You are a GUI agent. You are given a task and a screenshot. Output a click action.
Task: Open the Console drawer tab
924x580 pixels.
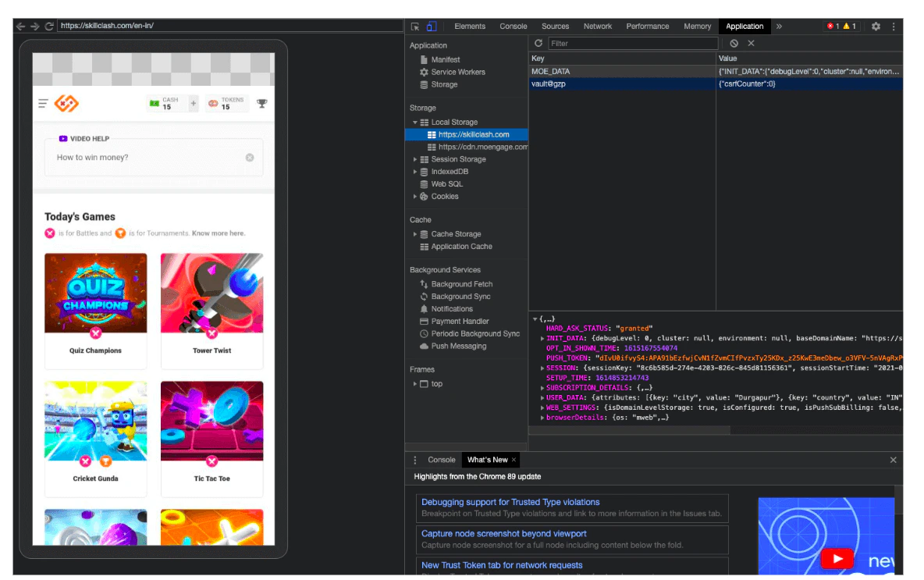(x=441, y=460)
